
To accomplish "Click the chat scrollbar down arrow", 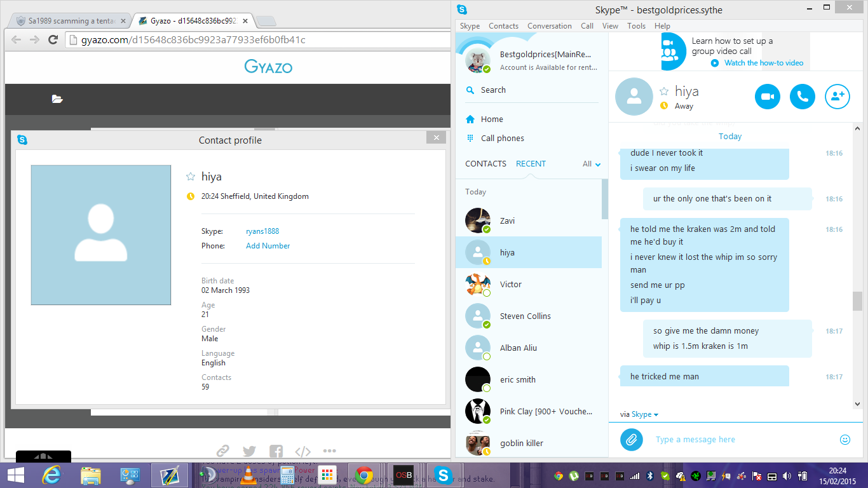I will point(857,404).
